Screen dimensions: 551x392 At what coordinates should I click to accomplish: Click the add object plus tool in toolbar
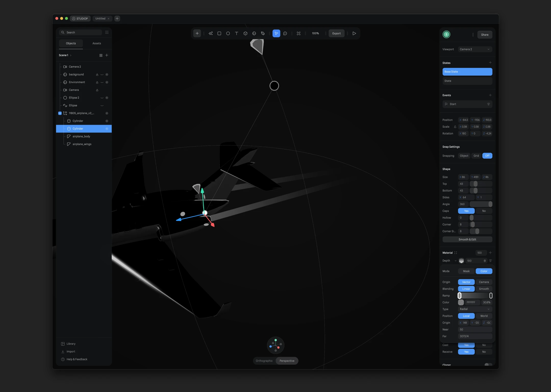click(x=197, y=33)
